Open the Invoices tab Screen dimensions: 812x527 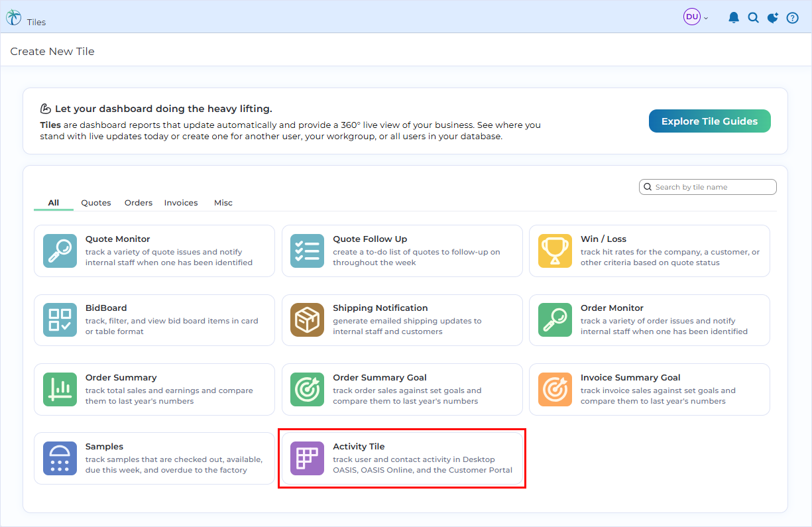[x=180, y=202]
